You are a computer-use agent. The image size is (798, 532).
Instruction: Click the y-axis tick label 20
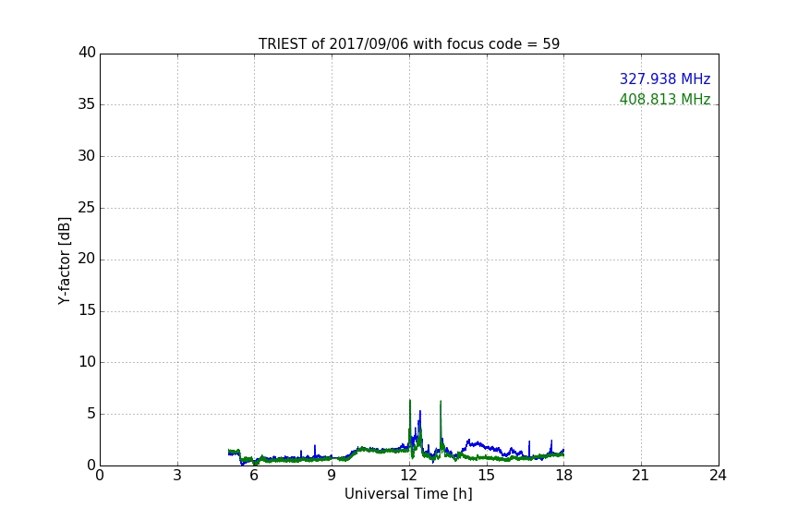(x=87, y=260)
